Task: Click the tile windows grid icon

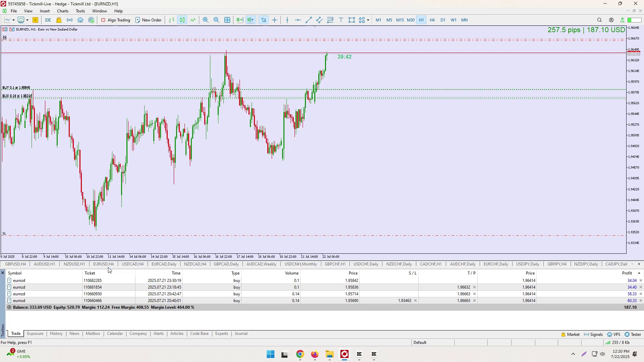Action: pyautogui.click(x=227, y=20)
